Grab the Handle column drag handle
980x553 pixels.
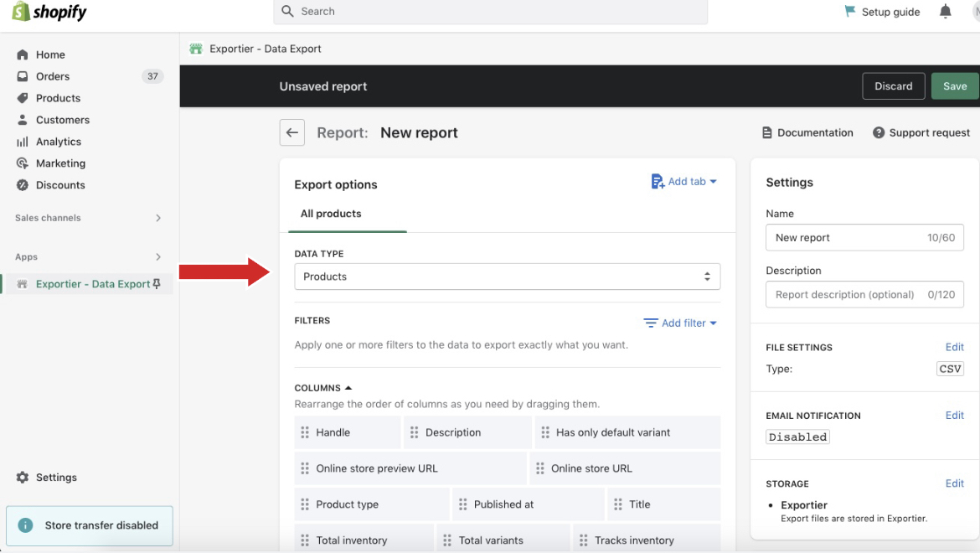coord(305,432)
